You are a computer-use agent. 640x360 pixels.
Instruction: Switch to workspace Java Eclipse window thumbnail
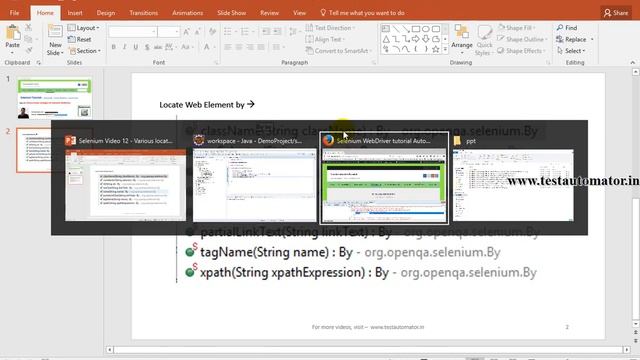click(255, 178)
